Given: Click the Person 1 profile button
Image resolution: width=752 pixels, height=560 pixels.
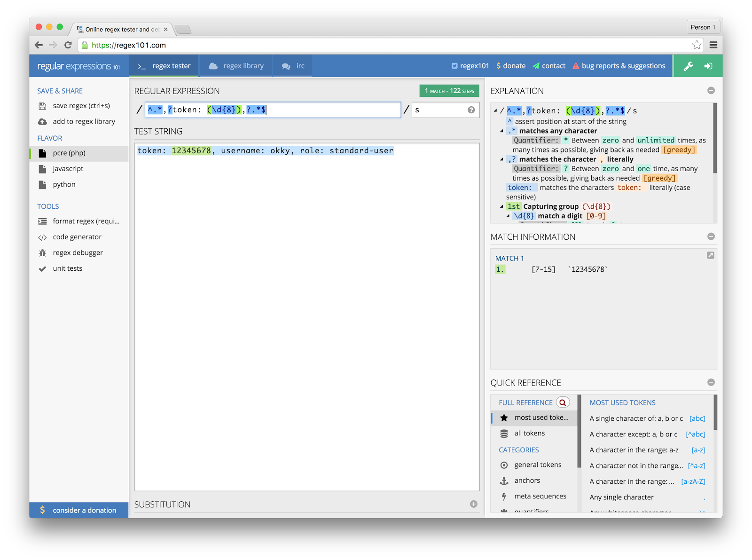Looking at the screenshot, I should pos(703,27).
